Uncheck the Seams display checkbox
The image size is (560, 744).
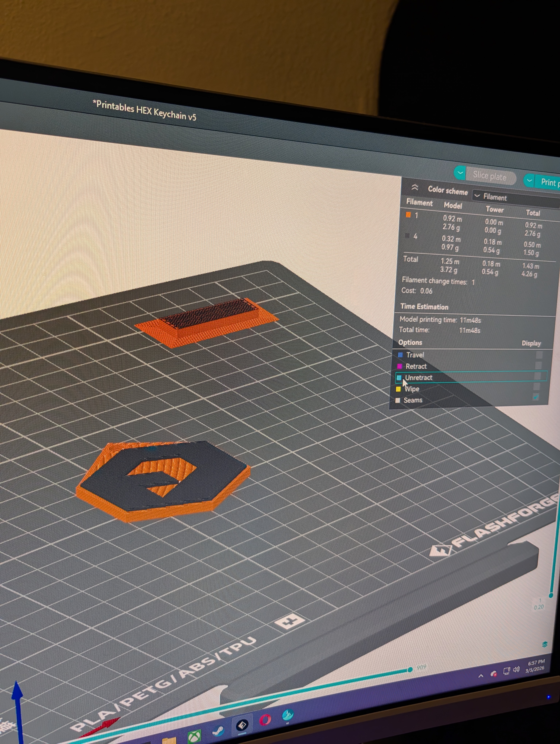pyautogui.click(x=536, y=397)
